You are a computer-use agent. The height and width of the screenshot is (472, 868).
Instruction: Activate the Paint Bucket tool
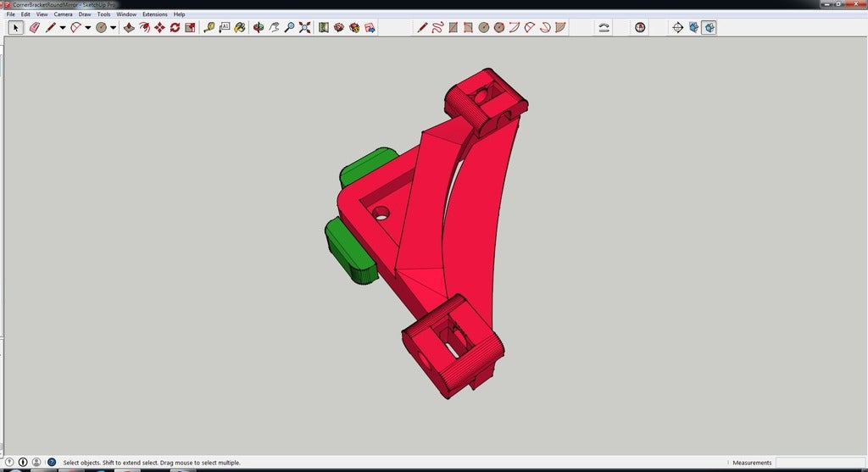tap(240, 27)
